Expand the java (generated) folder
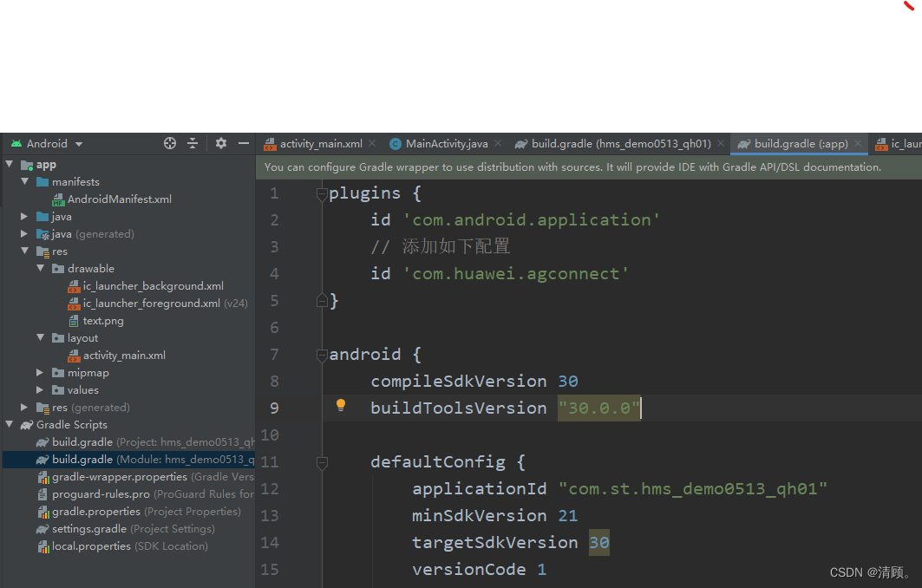 point(24,233)
